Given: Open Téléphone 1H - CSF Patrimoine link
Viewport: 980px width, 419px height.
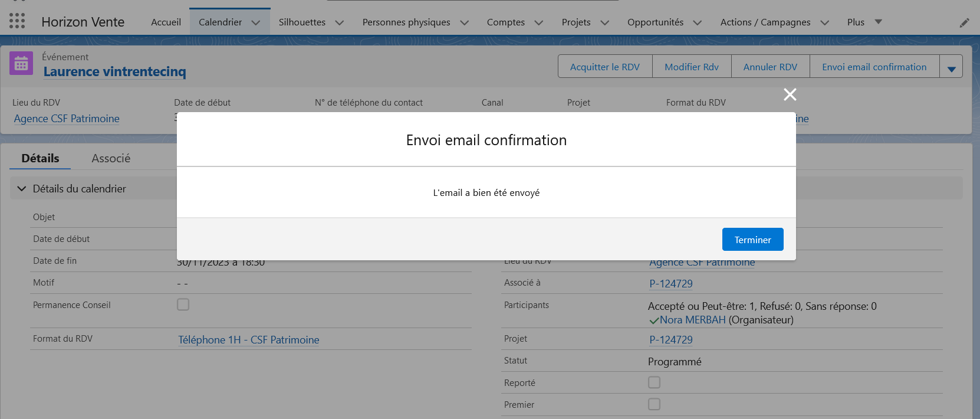Looking at the screenshot, I should tap(248, 340).
